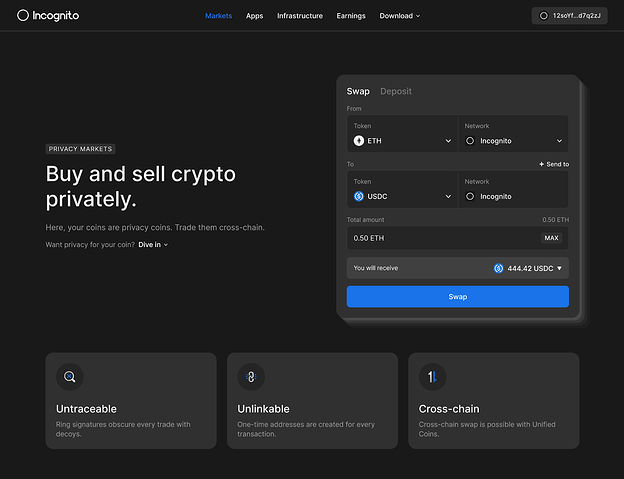The height and width of the screenshot is (479, 624).
Task: Click wallet circle icon in header button
Action: click(543, 16)
